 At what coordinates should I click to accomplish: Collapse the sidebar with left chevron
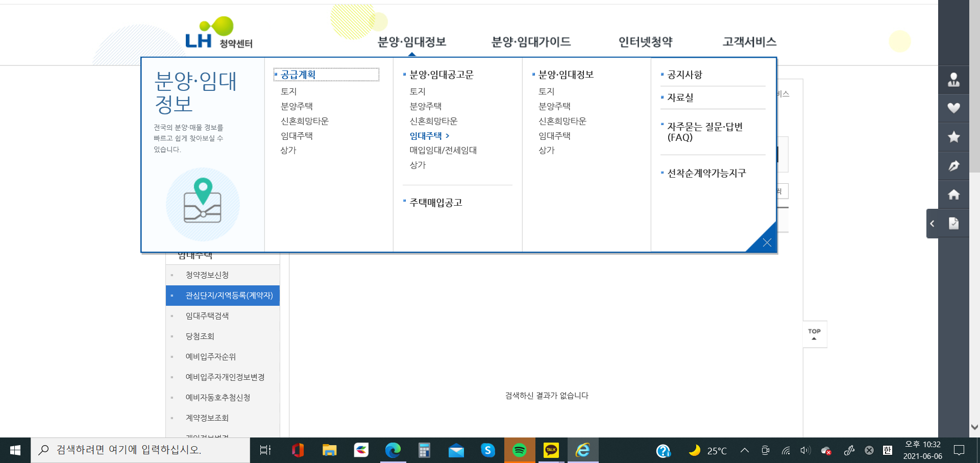(933, 224)
